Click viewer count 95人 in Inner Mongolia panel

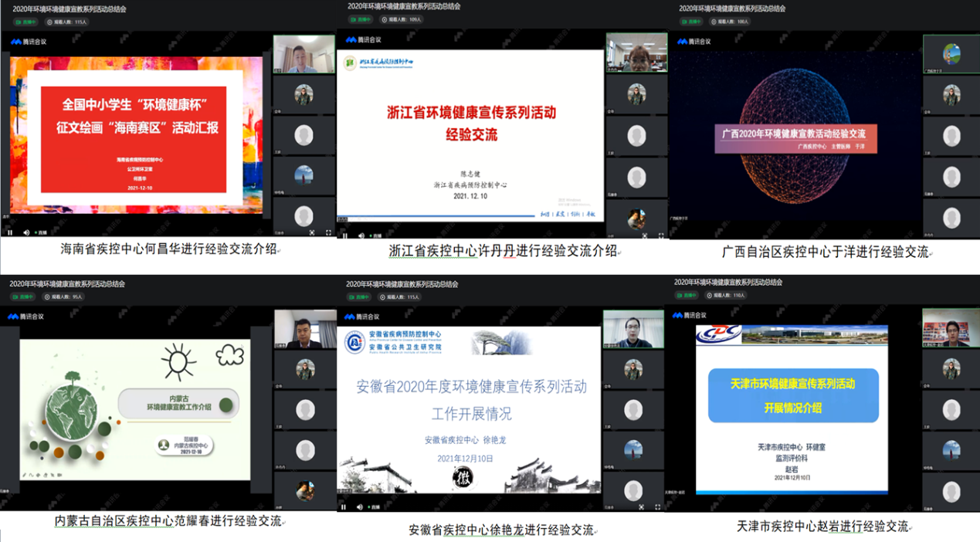pyautogui.click(x=65, y=296)
